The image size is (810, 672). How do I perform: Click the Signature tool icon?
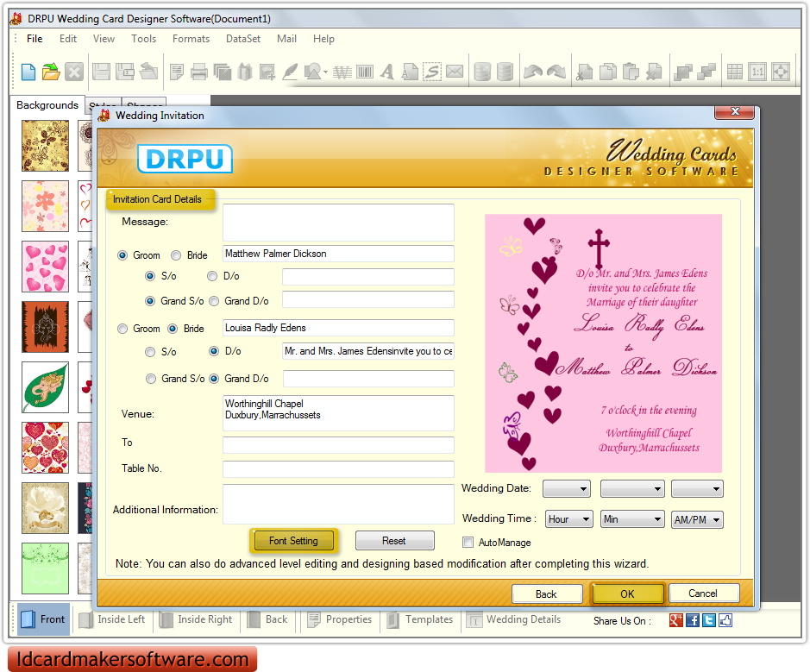(x=432, y=72)
